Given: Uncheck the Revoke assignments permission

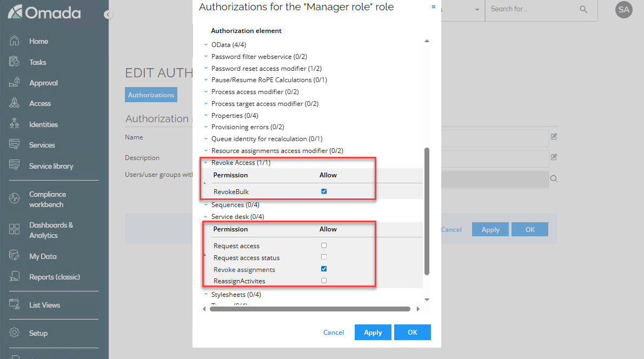Looking at the screenshot, I should 323,268.
